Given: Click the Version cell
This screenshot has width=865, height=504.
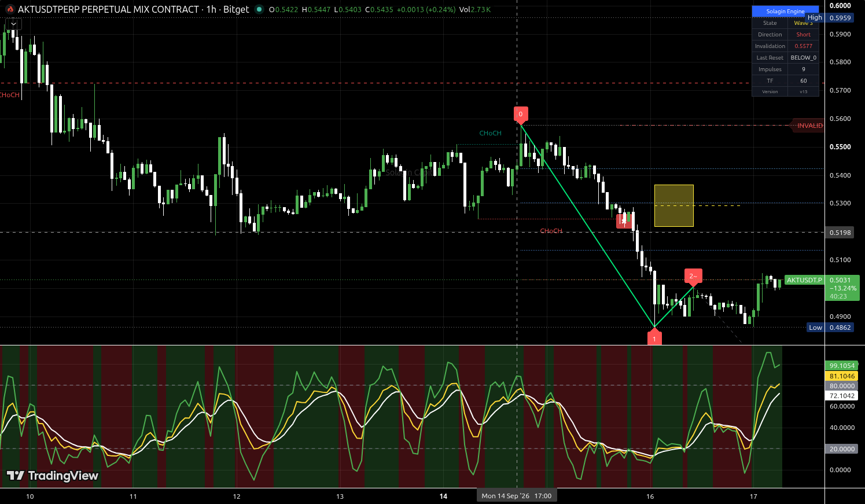Looking at the screenshot, I should pyautogui.click(x=770, y=91).
